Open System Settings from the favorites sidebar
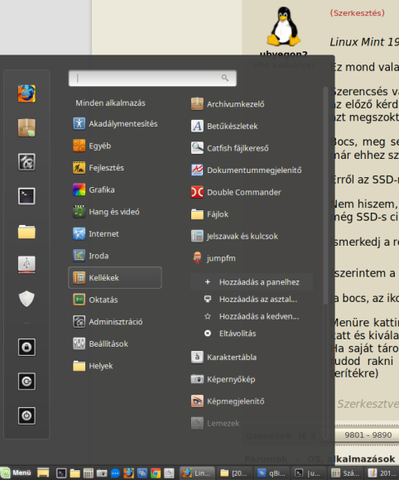Viewport: 399px width, 480px height. (27, 162)
